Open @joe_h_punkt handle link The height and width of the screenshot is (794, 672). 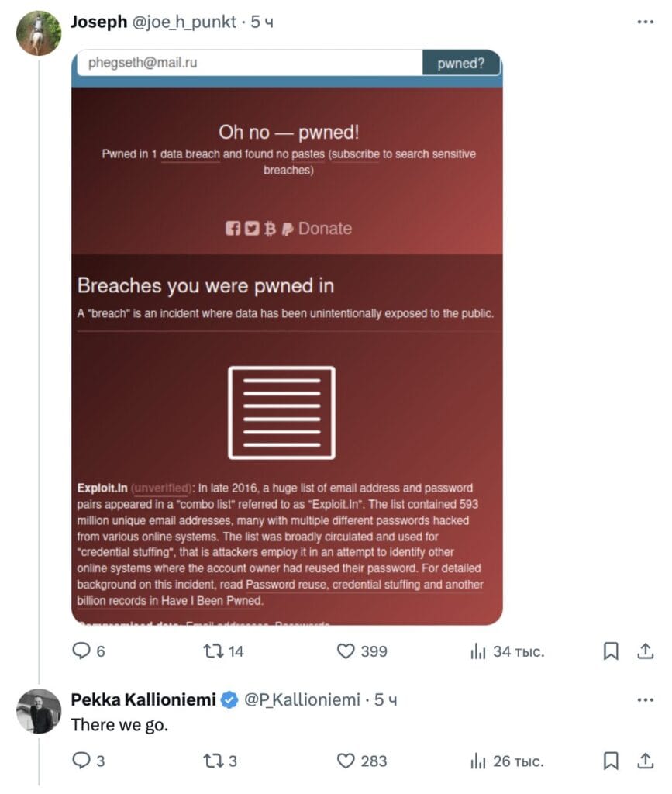(184, 22)
